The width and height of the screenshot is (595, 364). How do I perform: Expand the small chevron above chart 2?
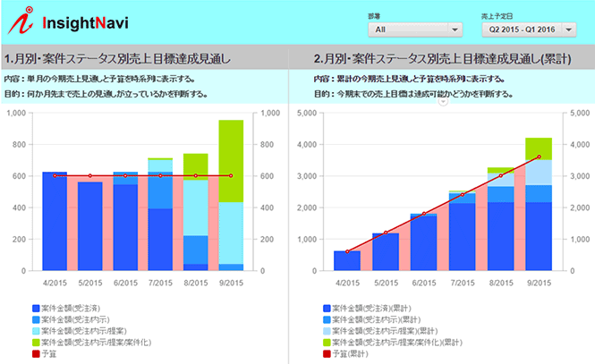coord(443,102)
